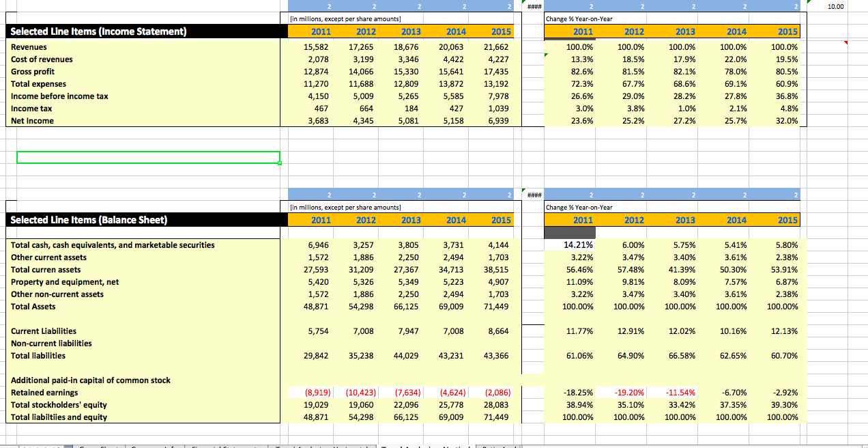This screenshot has height=448, width=868.
Task: Click 'Total liabilties and equity' row label
Action: click(59, 417)
